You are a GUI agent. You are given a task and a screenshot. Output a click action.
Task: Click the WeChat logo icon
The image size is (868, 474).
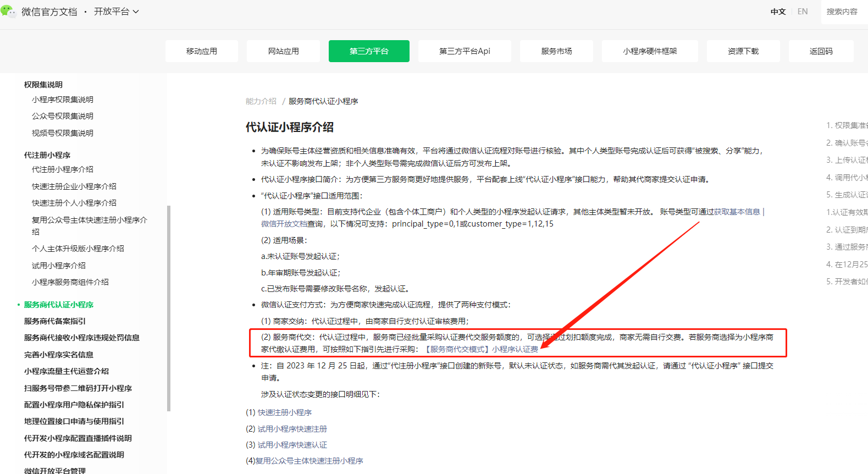[8, 11]
